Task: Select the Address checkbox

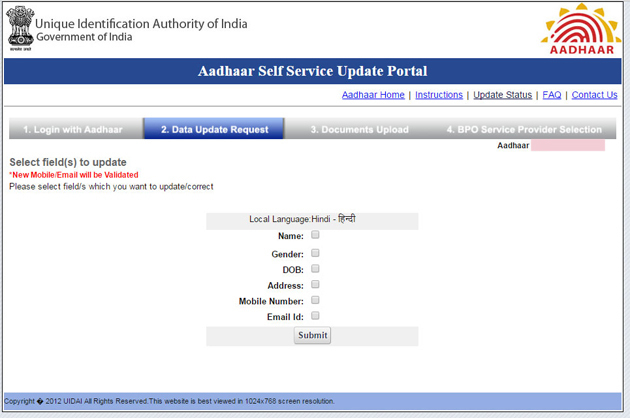Action: point(315,285)
